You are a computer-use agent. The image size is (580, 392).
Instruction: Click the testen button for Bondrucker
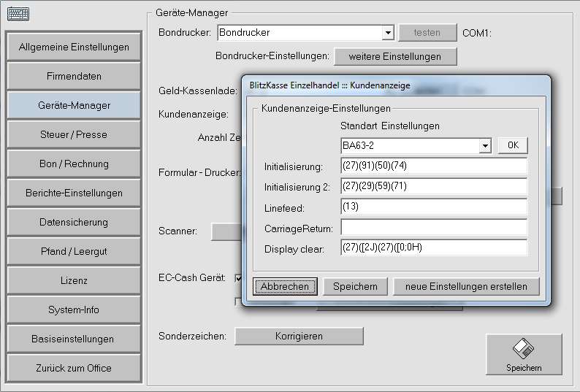coord(427,33)
